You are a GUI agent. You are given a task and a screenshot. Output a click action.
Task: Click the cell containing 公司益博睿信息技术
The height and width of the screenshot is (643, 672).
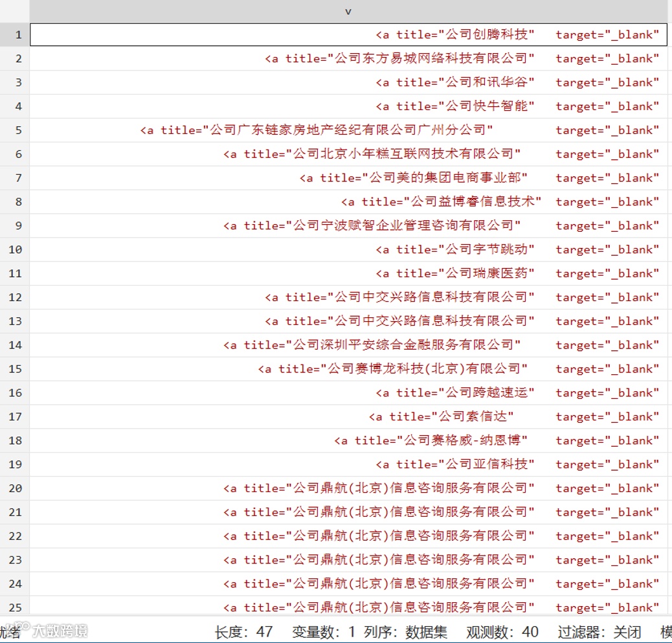click(348, 202)
